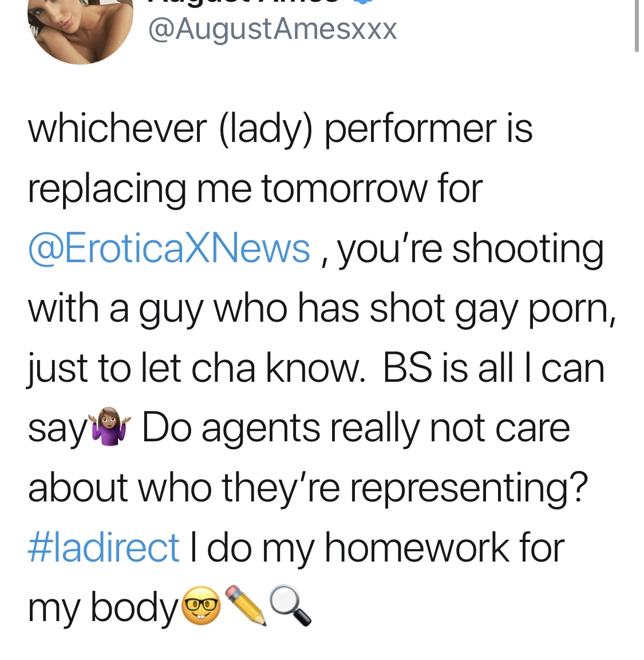
Task: Open the @EroticaXNews mention
Action: point(169,249)
